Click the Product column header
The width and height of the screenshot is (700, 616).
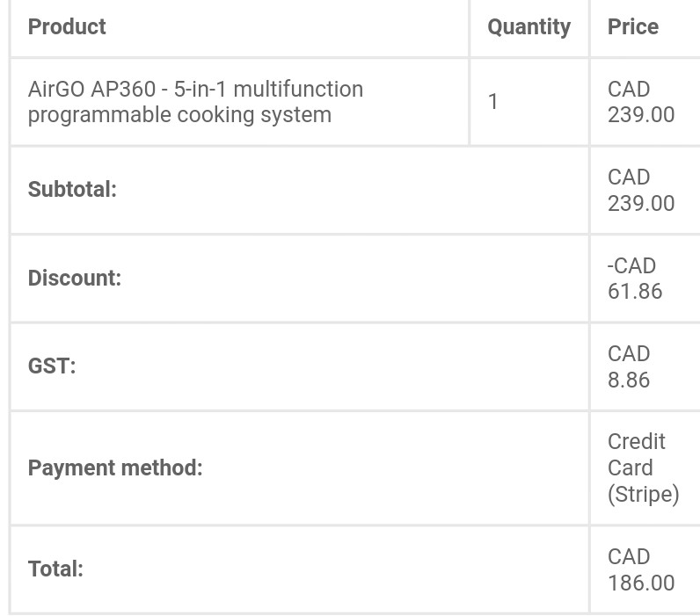pos(67,26)
